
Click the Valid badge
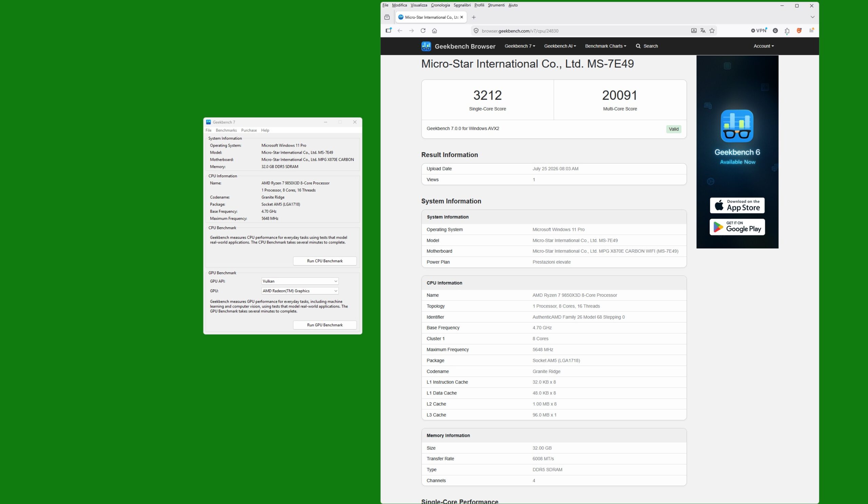[673, 129]
